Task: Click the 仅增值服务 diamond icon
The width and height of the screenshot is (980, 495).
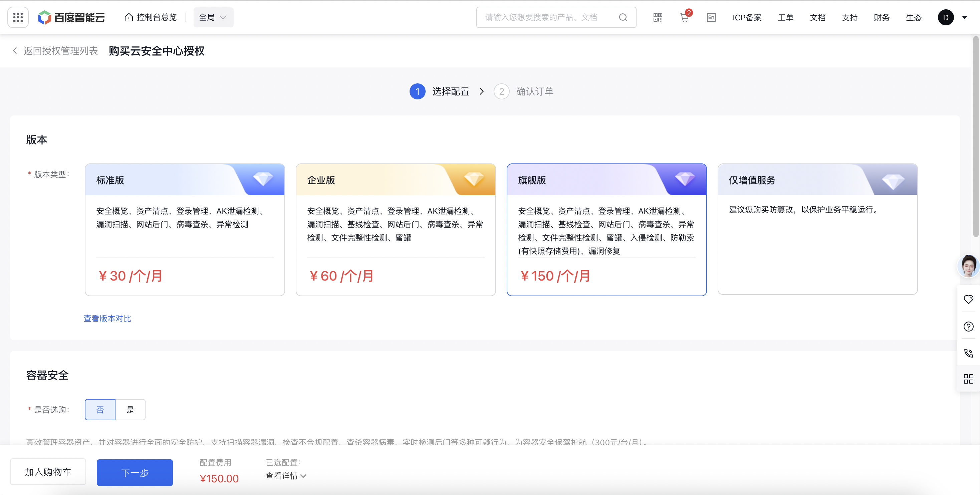Action: click(x=893, y=181)
